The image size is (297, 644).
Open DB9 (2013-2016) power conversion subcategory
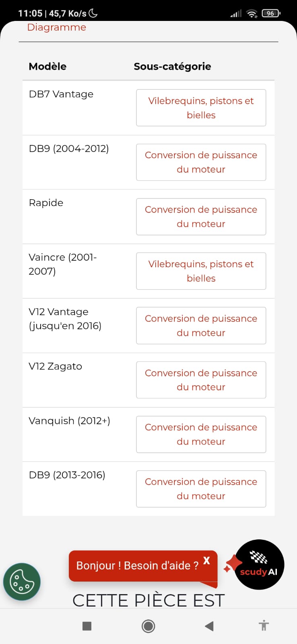[x=201, y=489]
